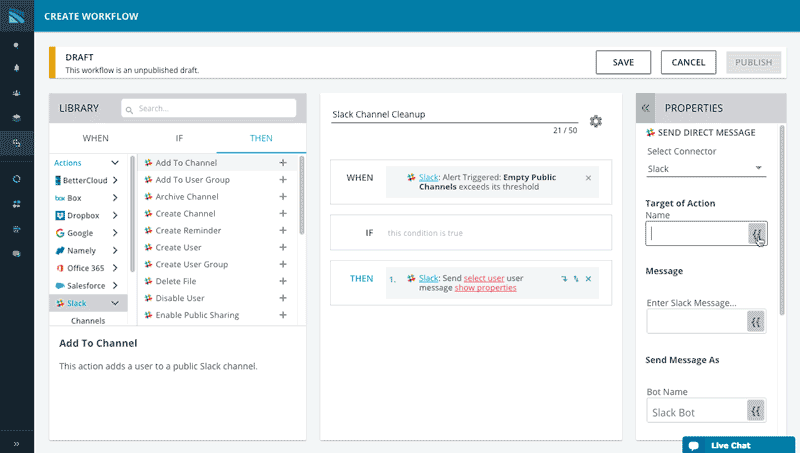Click the IF condition placeholder box
This screenshot has width=800, height=453.
(470, 233)
